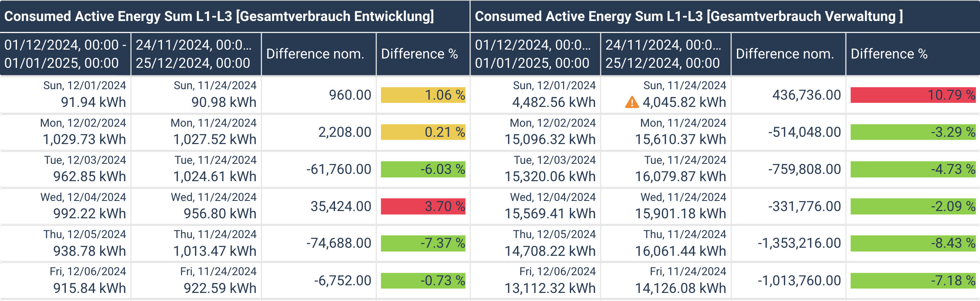Viewport: 980px width, 301px height.
Task: Click the red 10.79 % bar
Action: pos(913,95)
